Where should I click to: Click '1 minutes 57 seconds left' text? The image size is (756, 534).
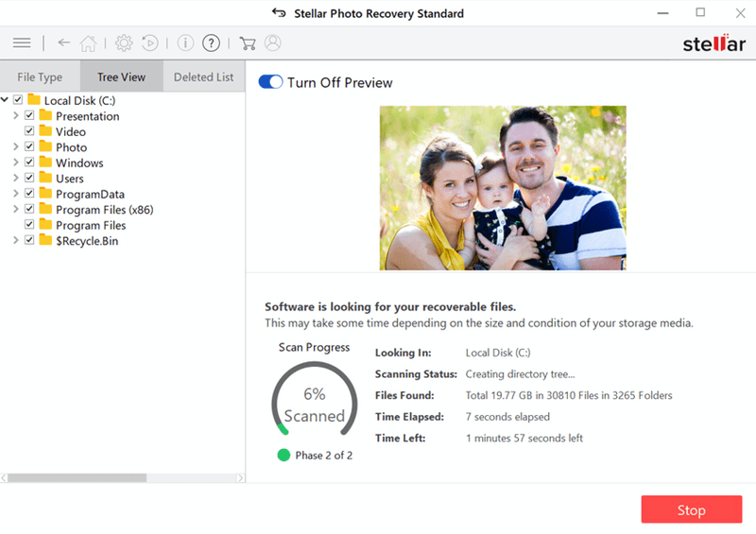coord(524,438)
